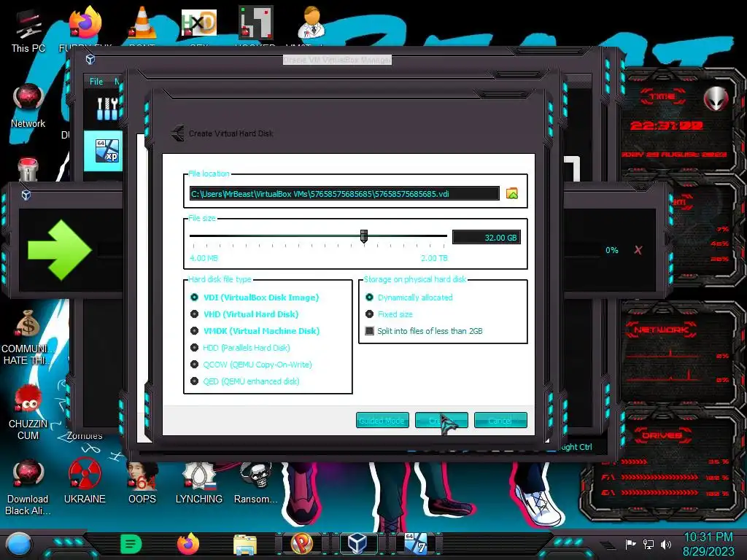Click the Alienware head in time widget
747x560 pixels.
[x=716, y=98]
